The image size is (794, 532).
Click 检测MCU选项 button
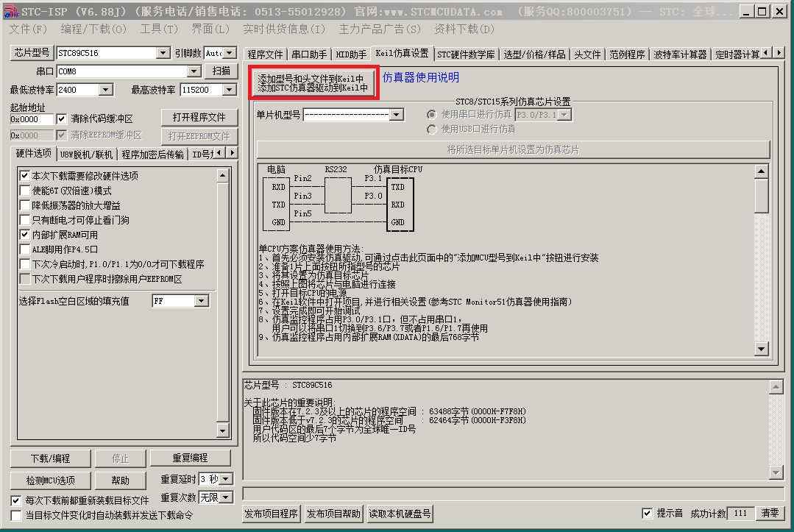coord(50,480)
